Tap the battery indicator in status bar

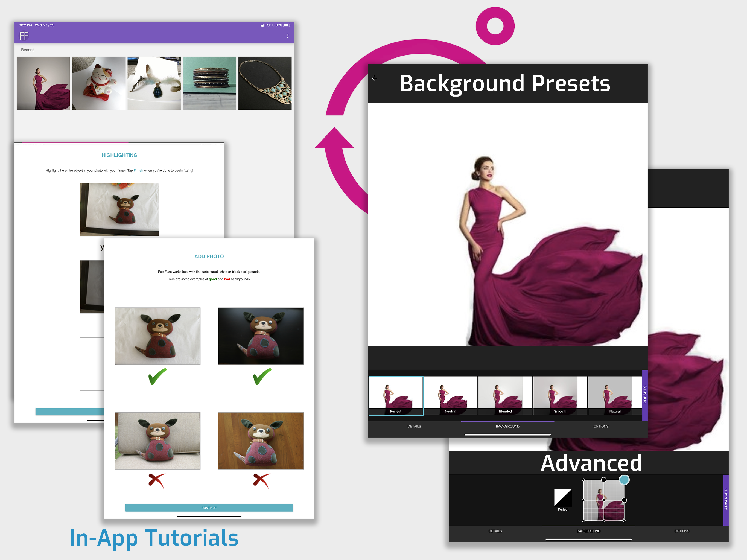pos(286,25)
